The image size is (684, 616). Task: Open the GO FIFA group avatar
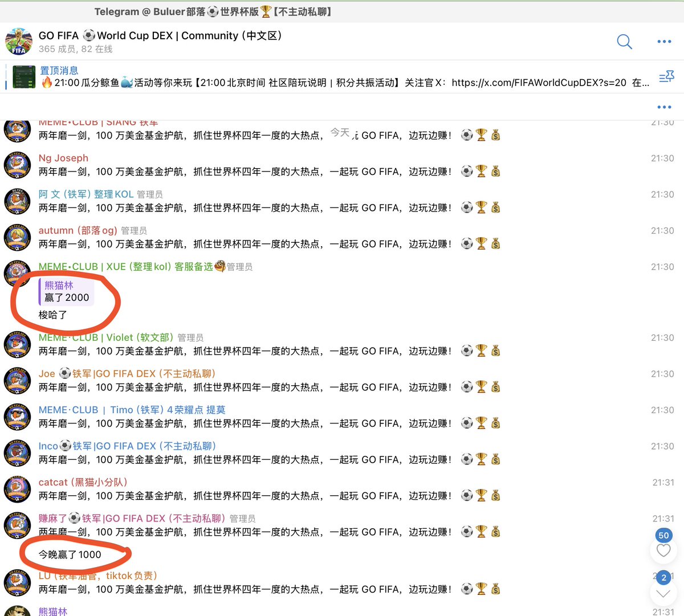18,42
